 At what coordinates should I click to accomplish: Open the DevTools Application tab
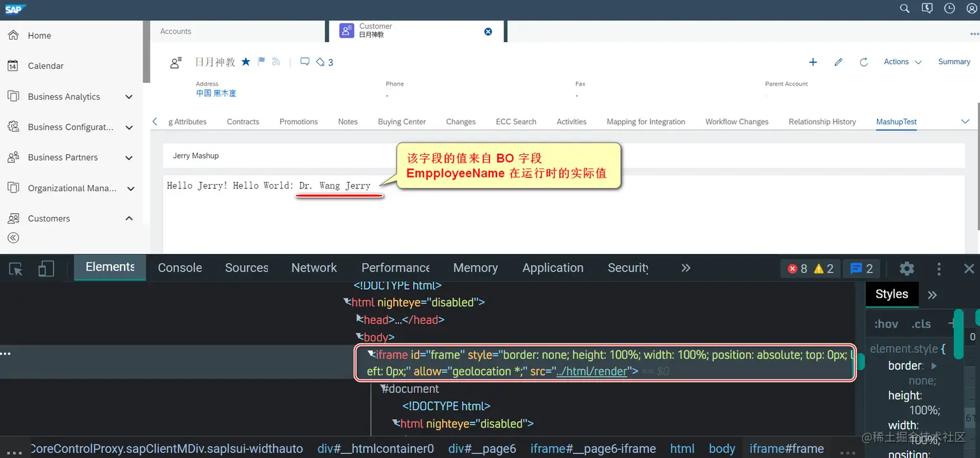coord(553,268)
